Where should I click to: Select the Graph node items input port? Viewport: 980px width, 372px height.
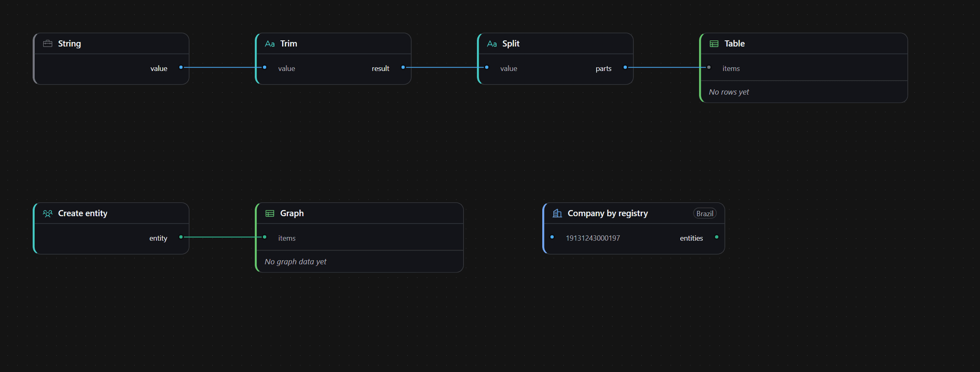(265, 237)
